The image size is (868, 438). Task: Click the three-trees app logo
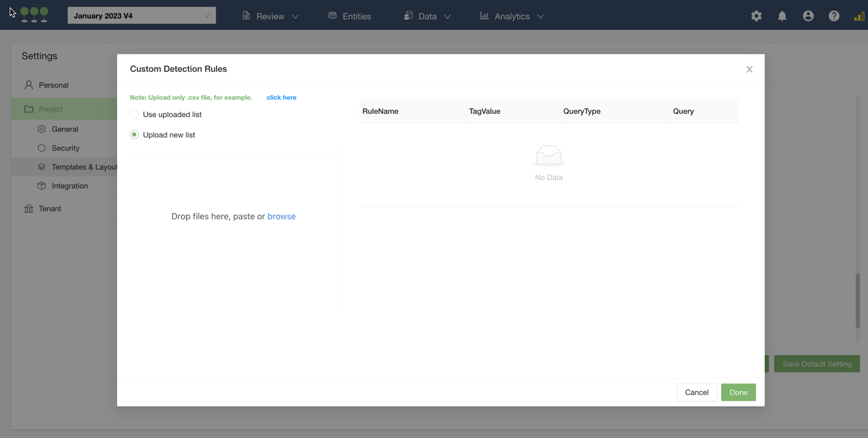click(34, 14)
